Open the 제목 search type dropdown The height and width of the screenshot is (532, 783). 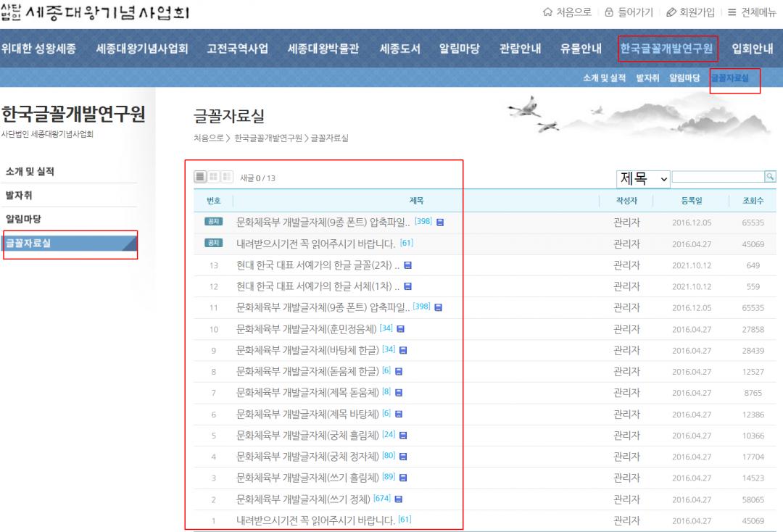[643, 178]
